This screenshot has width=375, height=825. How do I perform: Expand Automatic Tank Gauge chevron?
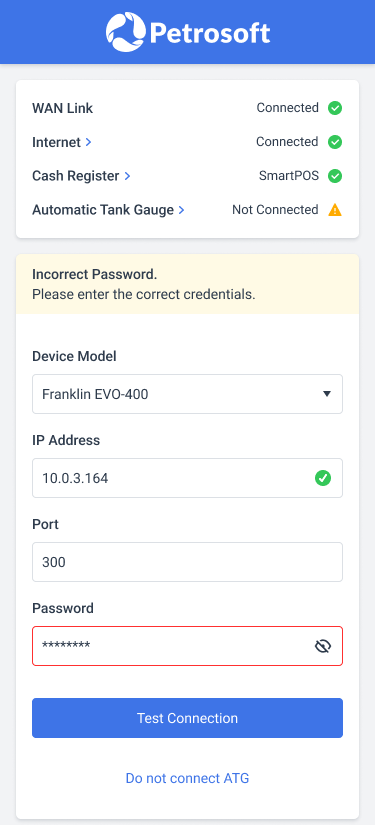click(181, 210)
